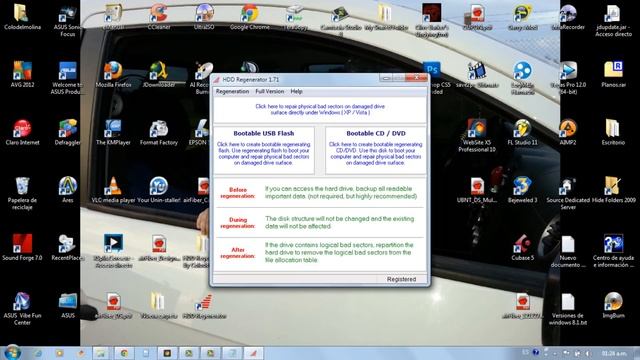Click the 'Before regeneration' label
640x360 pixels.
click(238, 193)
